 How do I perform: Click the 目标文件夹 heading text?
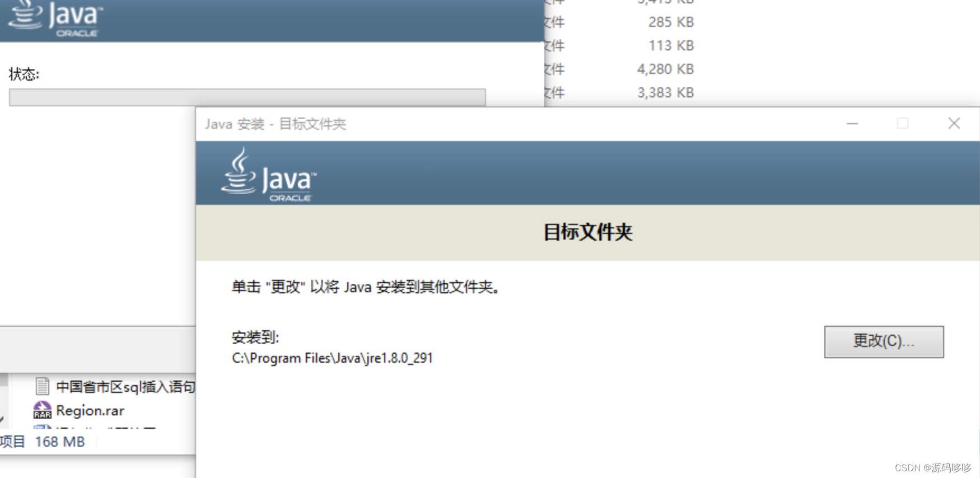coord(588,232)
